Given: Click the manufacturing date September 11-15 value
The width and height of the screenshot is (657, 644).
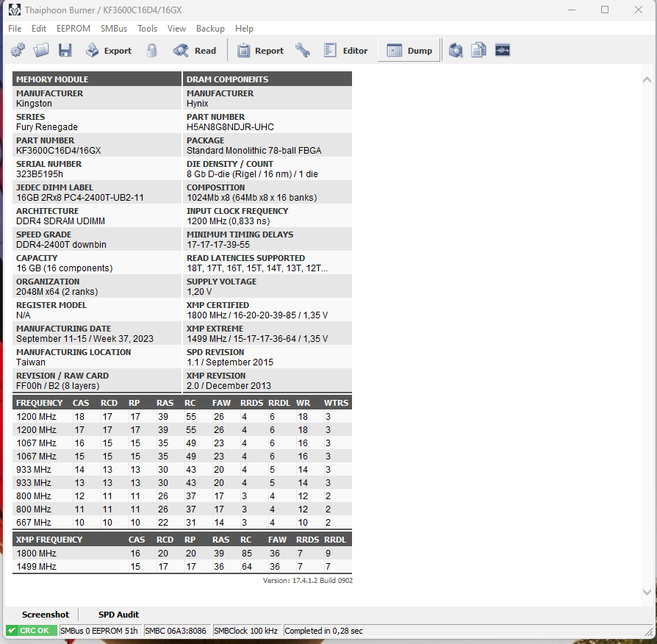Looking at the screenshot, I should [85, 338].
